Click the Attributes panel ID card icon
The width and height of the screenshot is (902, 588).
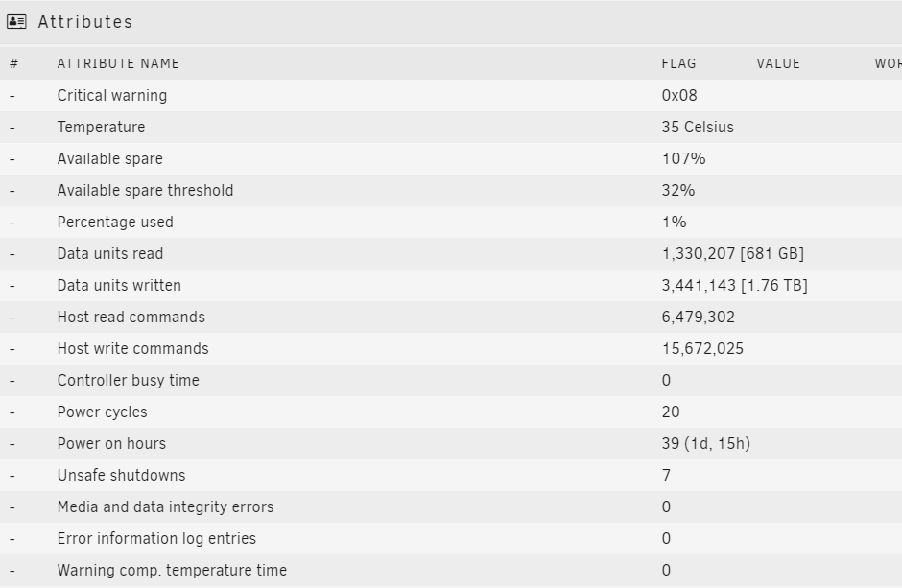click(x=16, y=22)
